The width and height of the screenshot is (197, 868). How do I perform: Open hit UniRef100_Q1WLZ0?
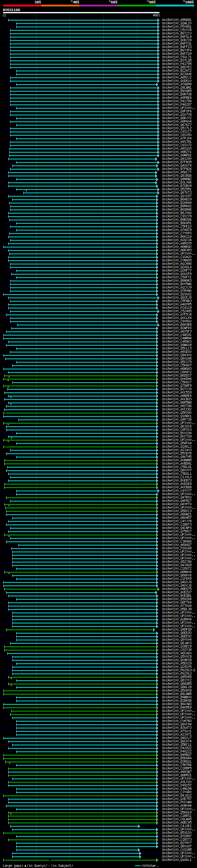click(x=176, y=23)
